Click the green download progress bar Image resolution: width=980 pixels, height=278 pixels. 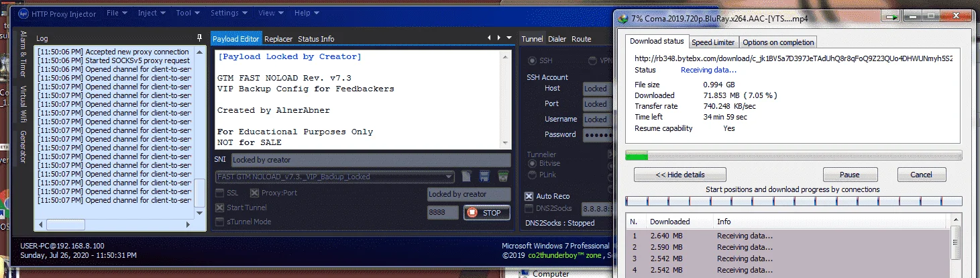(x=794, y=156)
